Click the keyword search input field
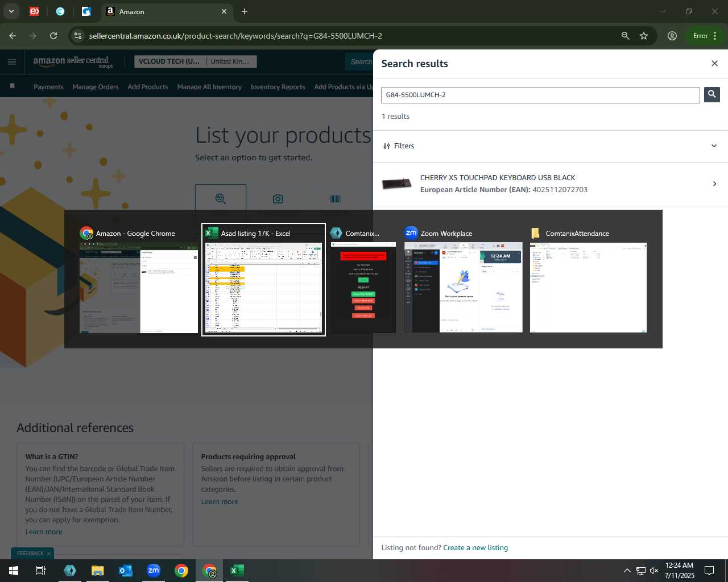728x582 pixels. [x=540, y=95]
